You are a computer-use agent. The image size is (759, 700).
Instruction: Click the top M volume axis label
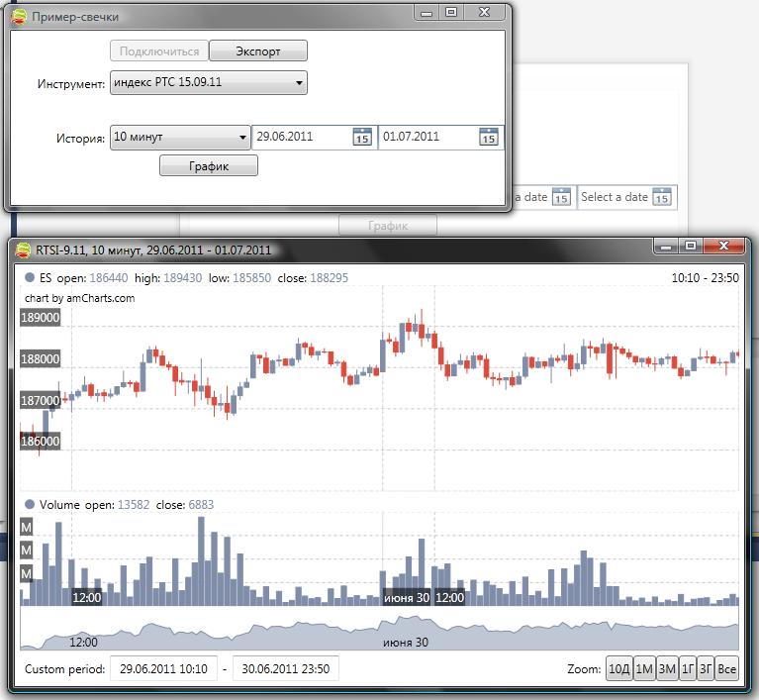click(x=26, y=527)
